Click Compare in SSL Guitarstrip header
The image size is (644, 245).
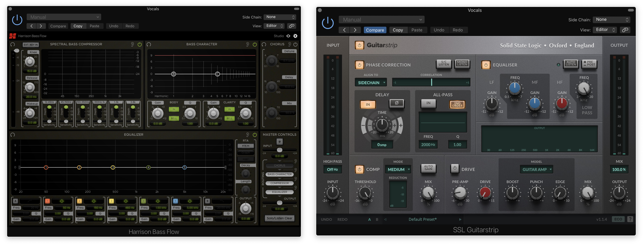point(375,30)
